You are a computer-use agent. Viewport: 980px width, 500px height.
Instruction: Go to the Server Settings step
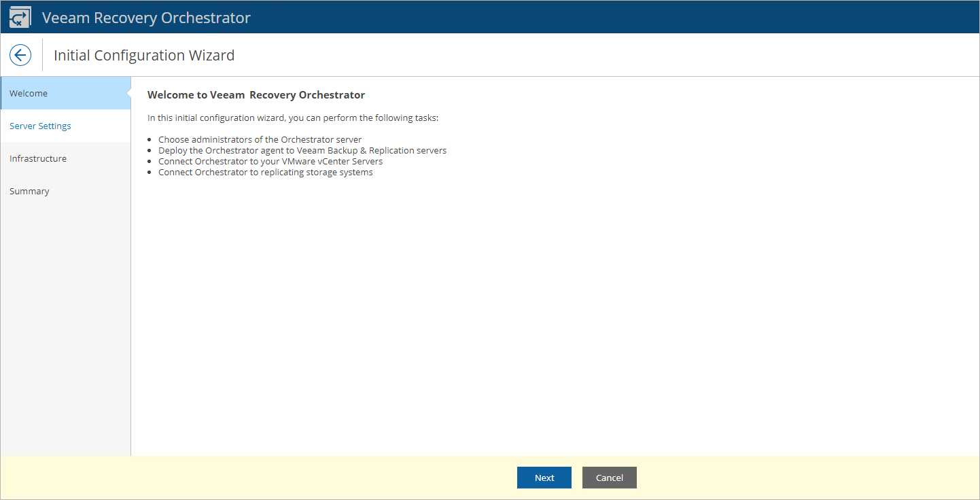[x=40, y=126]
